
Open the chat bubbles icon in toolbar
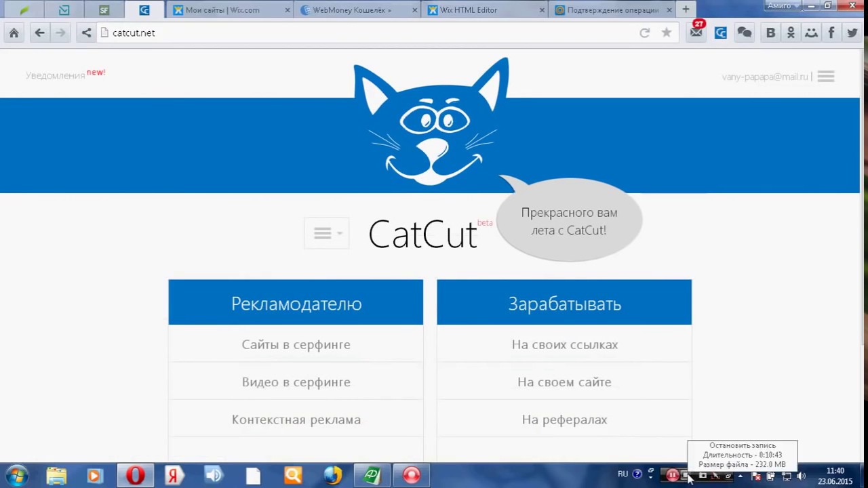pyautogui.click(x=745, y=33)
